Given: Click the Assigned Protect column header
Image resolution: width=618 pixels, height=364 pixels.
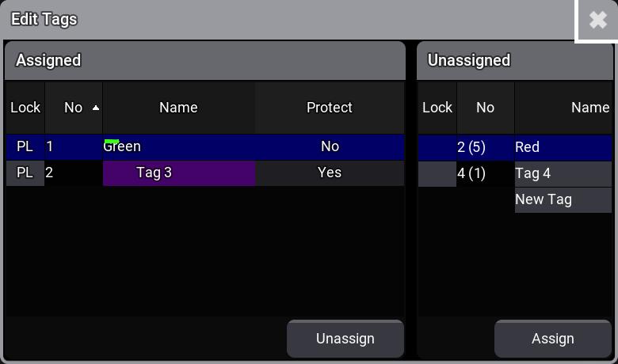Looking at the screenshot, I should [330, 108].
